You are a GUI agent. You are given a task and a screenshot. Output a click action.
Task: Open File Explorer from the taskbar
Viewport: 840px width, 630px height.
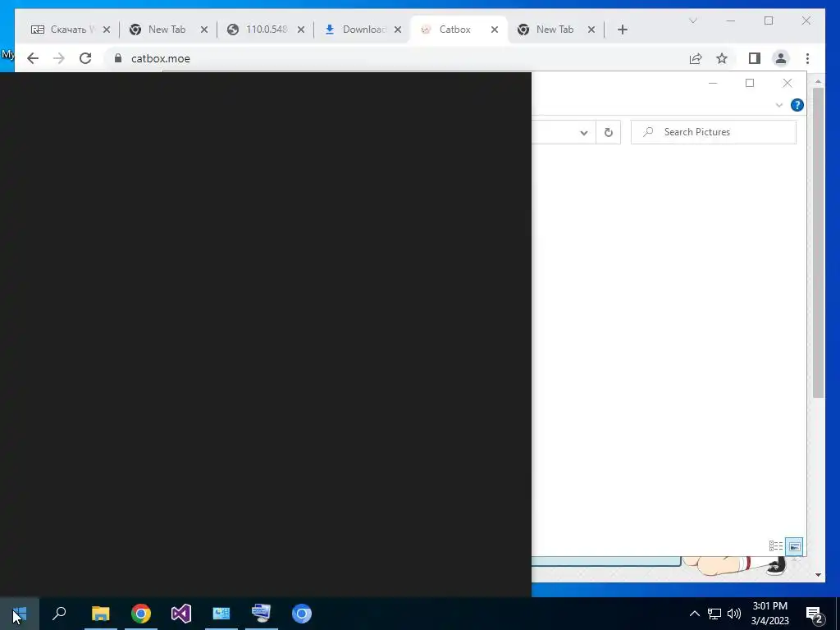pyautogui.click(x=100, y=614)
